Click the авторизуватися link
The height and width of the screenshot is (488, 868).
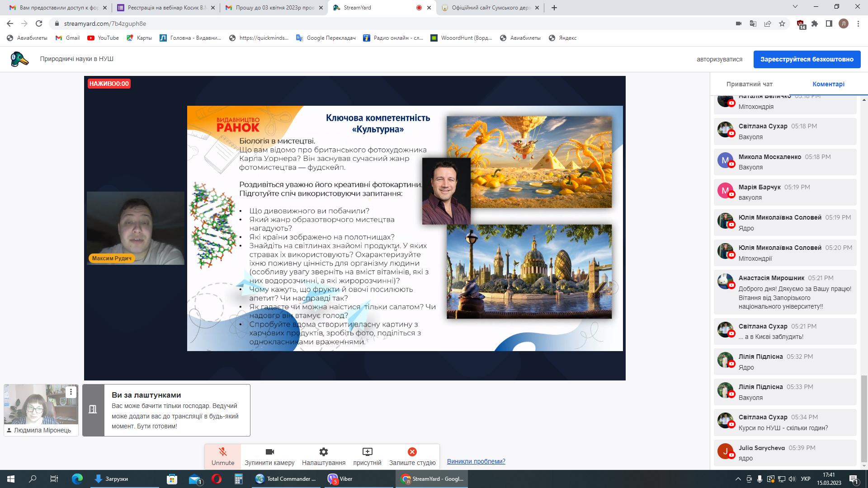pyautogui.click(x=719, y=59)
